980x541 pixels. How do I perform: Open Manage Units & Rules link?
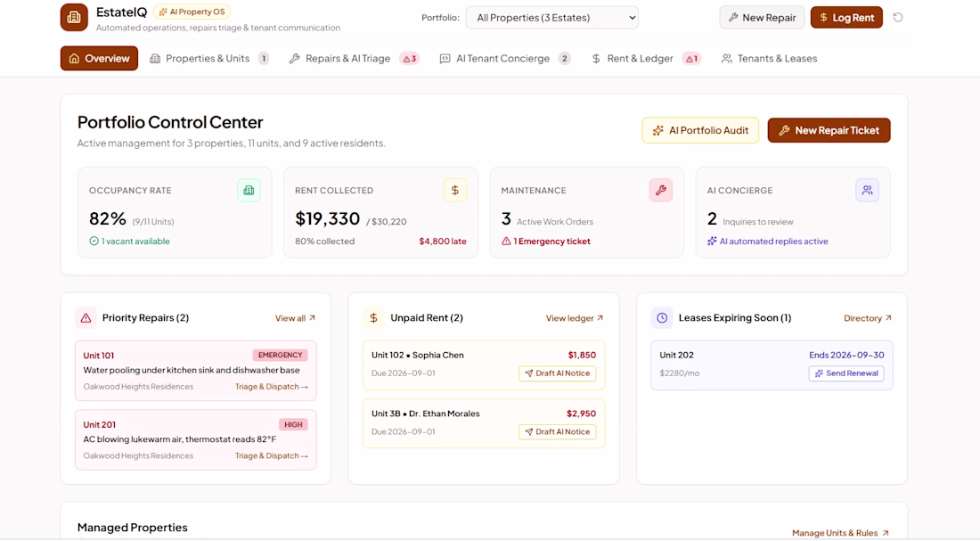coord(840,533)
